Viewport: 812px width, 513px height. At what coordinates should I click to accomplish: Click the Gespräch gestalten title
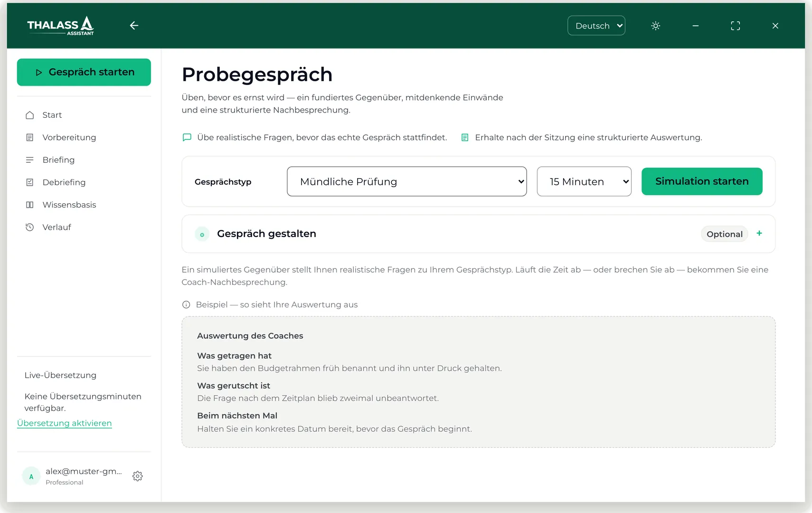[266, 234]
